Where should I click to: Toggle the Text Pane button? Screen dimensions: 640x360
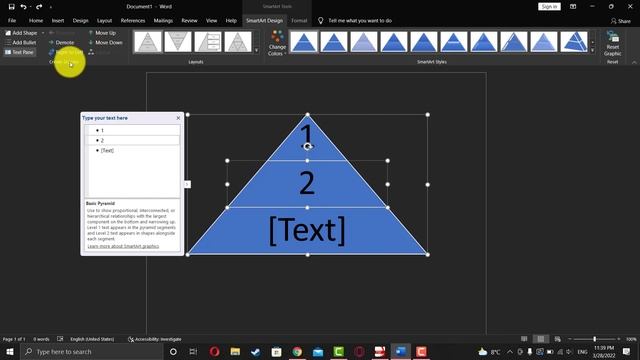pos(19,52)
